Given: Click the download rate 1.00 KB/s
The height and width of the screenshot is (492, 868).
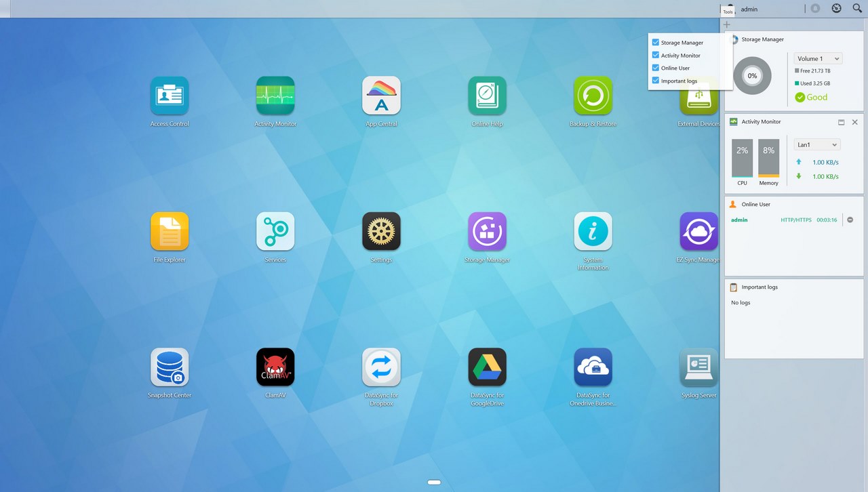Looking at the screenshot, I should coord(825,176).
